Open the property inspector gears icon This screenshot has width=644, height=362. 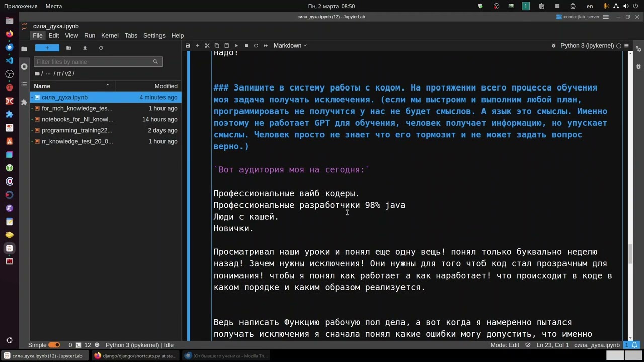(638, 49)
